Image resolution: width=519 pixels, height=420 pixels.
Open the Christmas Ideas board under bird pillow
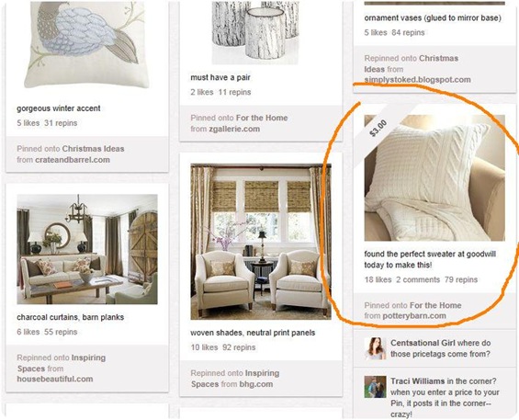94,149
